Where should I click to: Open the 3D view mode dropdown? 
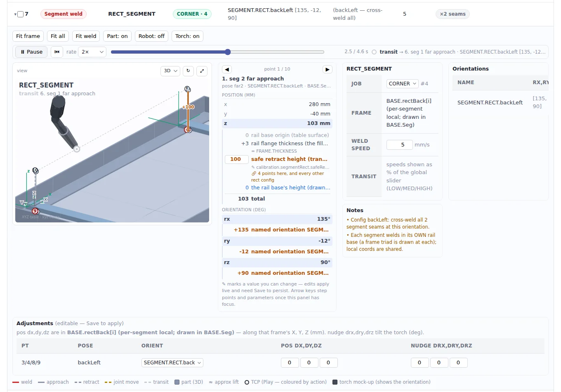click(x=170, y=71)
